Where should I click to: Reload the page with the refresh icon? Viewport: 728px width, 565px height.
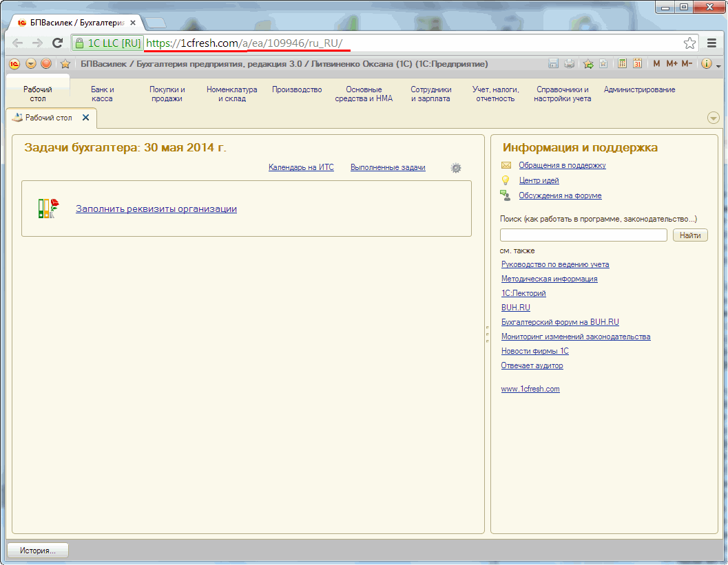(58, 43)
